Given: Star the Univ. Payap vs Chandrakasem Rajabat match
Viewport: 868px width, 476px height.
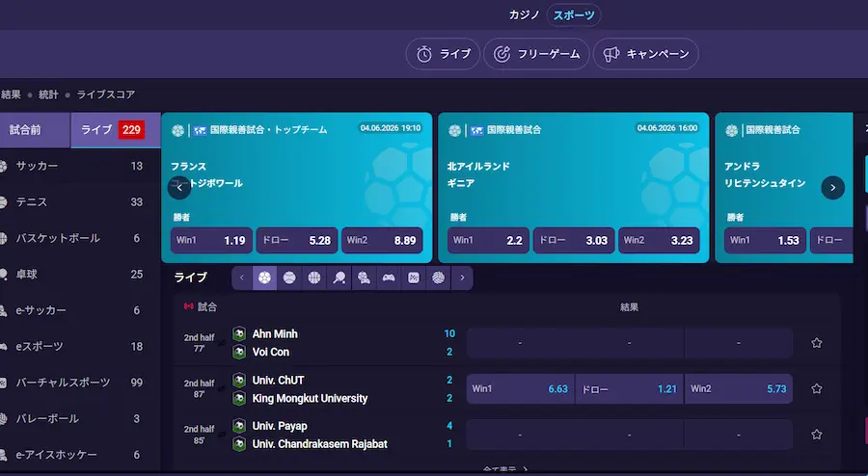Looking at the screenshot, I should [x=817, y=435].
